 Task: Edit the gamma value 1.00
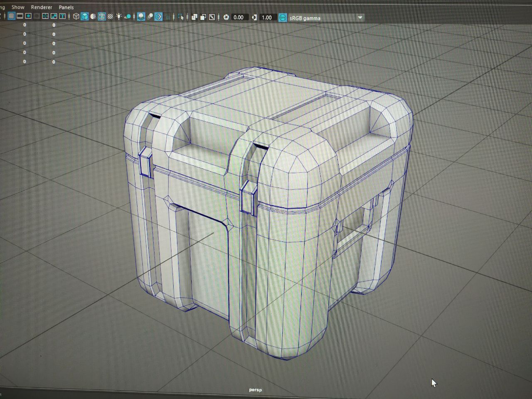(x=268, y=17)
